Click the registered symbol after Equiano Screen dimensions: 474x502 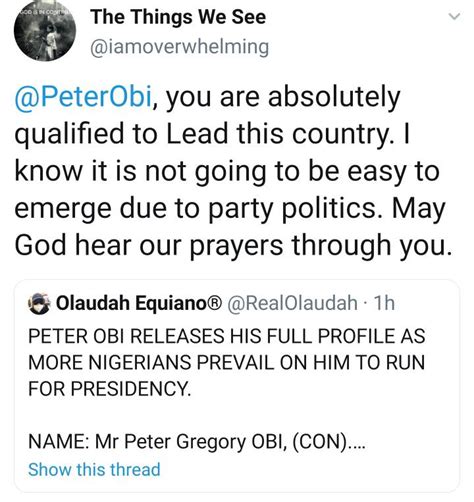(217, 303)
